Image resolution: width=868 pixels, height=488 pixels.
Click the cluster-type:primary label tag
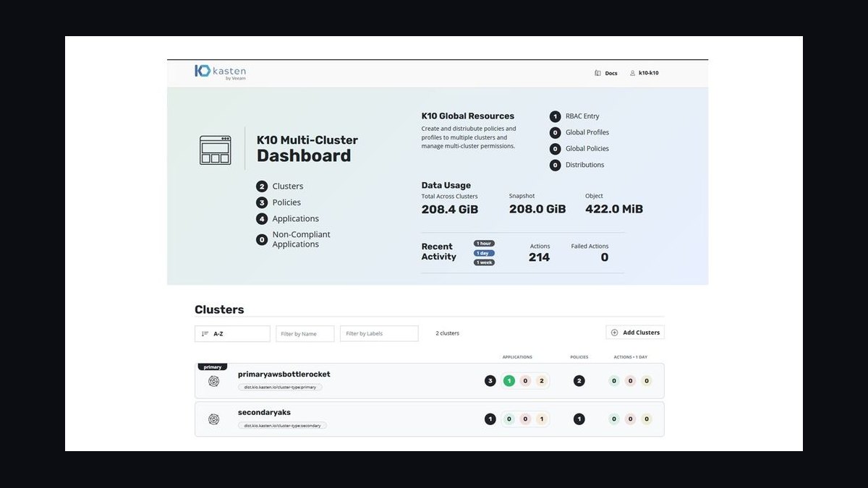(281, 387)
